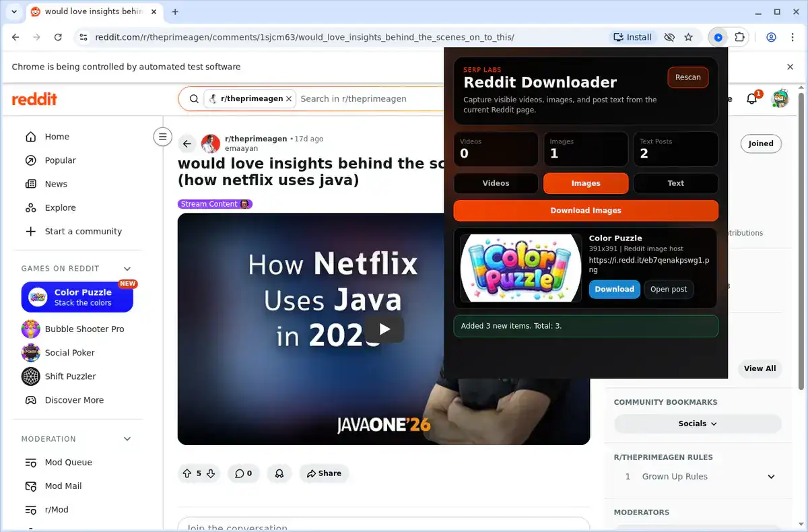Click the Reddit Downloader extension icon

coord(718,38)
